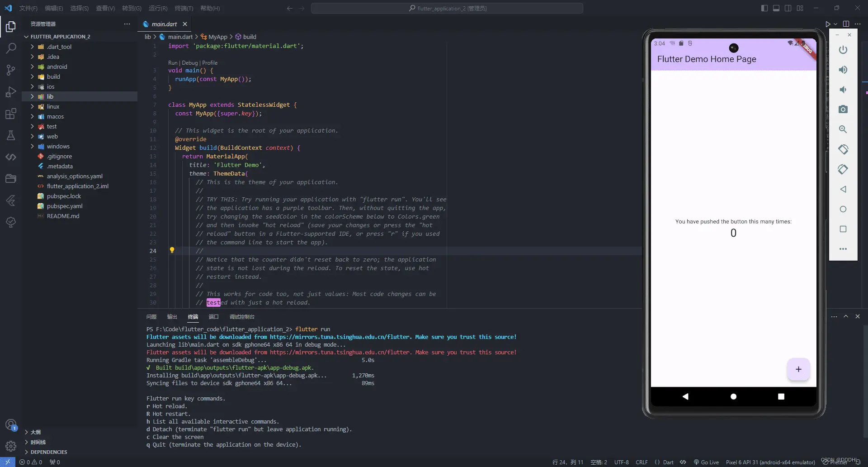Open pubspec.yaml in the explorer
868x467 pixels.
(65, 206)
